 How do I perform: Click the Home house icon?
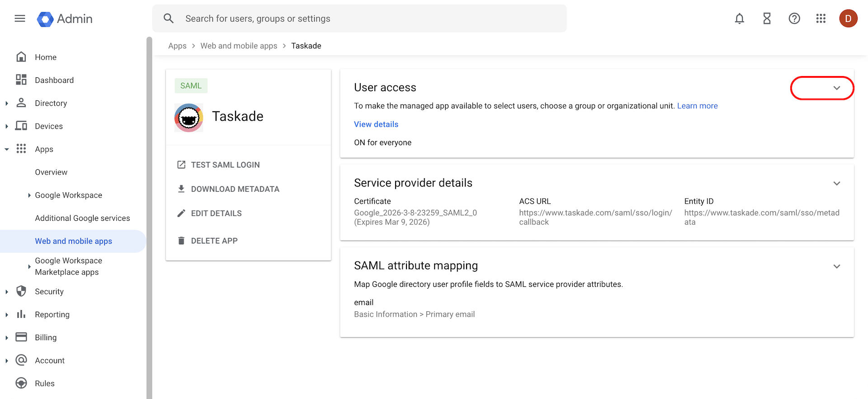(21, 57)
